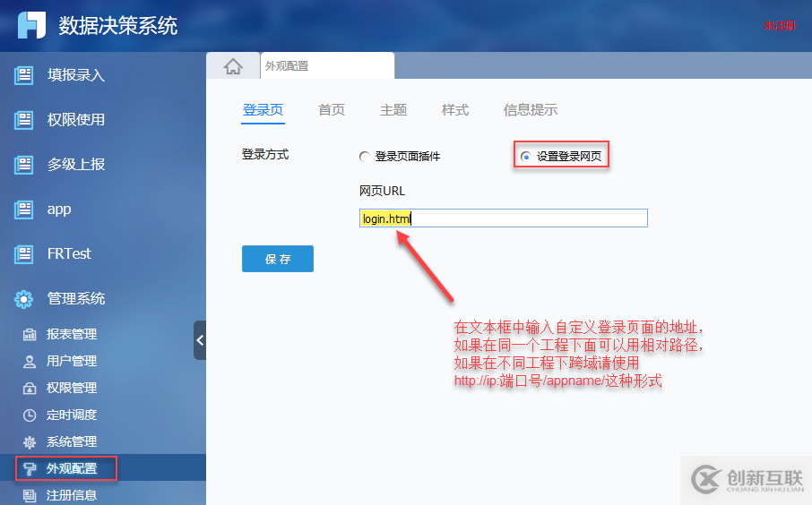The image size is (812, 505).
Task: Go to the 信息提示 tab
Action: click(x=531, y=110)
